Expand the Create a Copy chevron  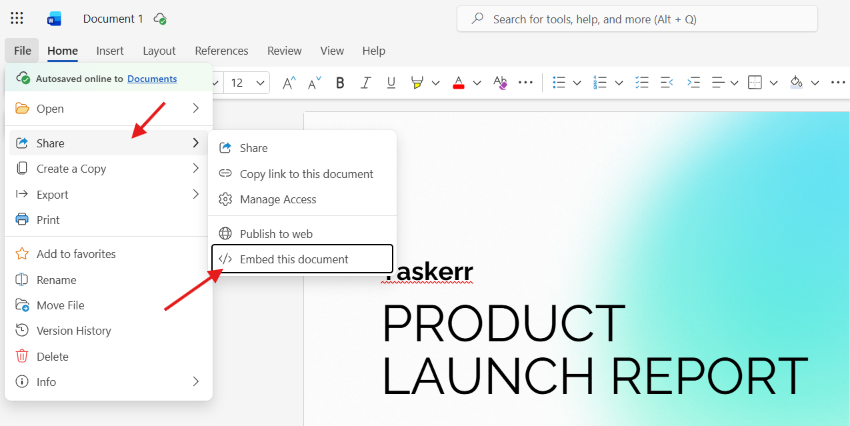pyautogui.click(x=196, y=169)
